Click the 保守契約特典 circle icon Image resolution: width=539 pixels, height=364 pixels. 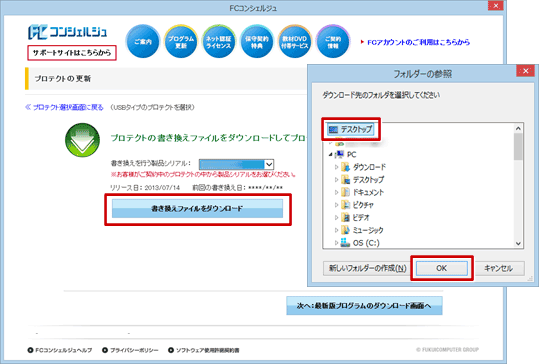point(256,42)
